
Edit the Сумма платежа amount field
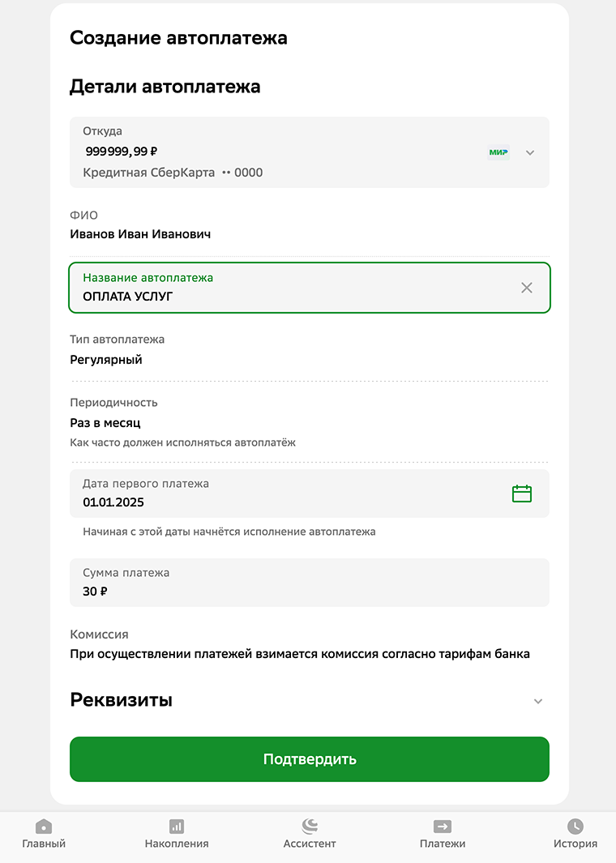click(x=310, y=583)
